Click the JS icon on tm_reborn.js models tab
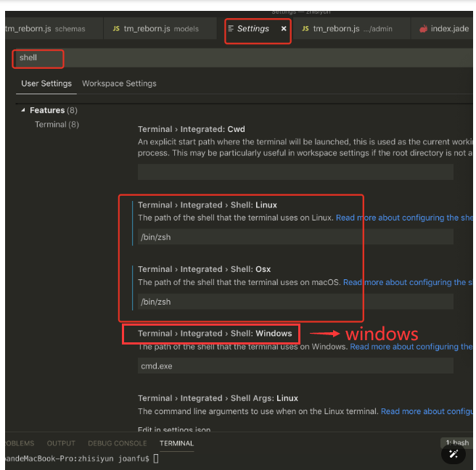The width and height of the screenshot is (476, 470). 116,28
